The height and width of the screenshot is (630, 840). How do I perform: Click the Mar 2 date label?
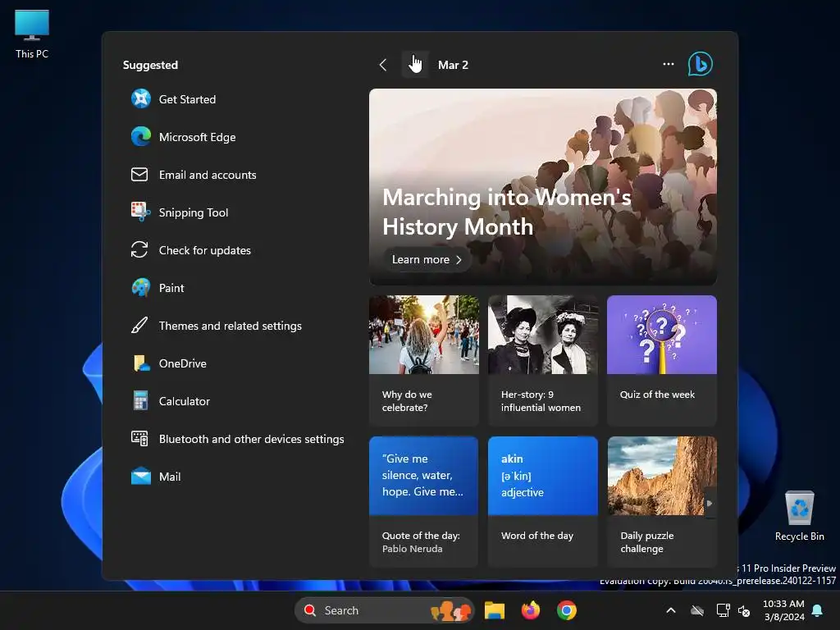click(453, 65)
